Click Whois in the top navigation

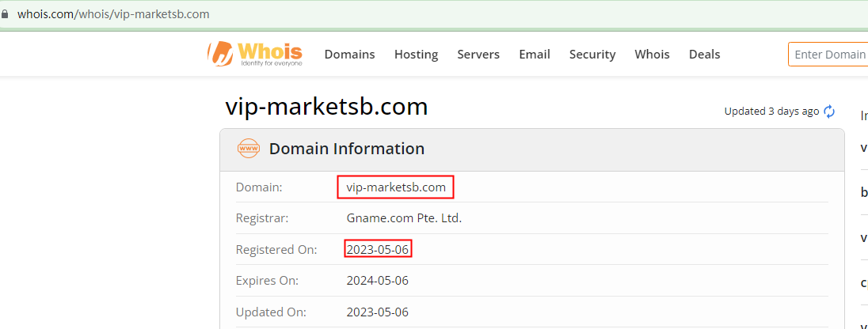(652, 55)
